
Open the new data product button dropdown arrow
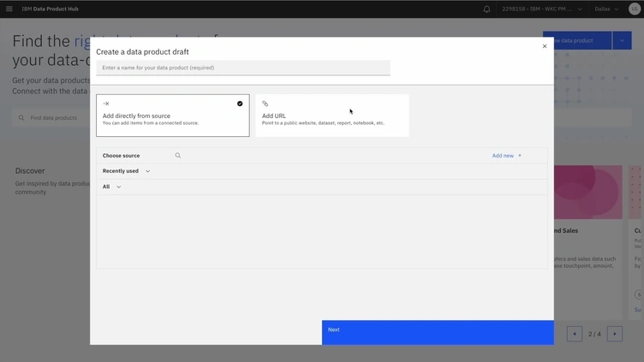(x=622, y=40)
